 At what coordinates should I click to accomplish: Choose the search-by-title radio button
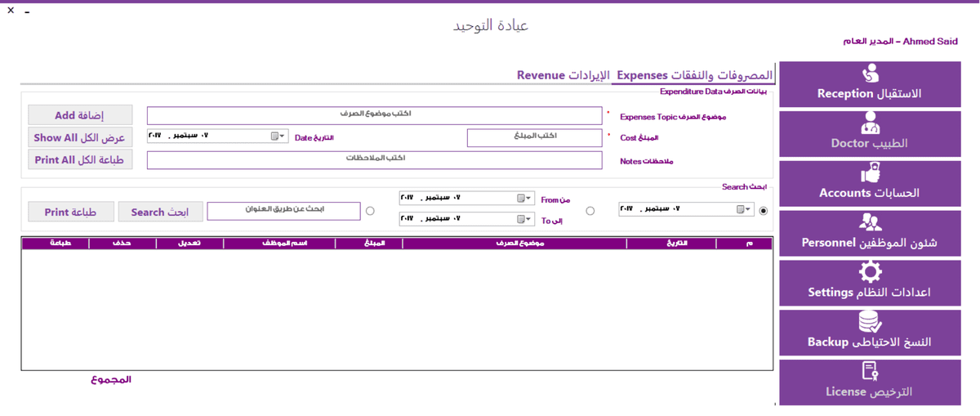(x=370, y=211)
